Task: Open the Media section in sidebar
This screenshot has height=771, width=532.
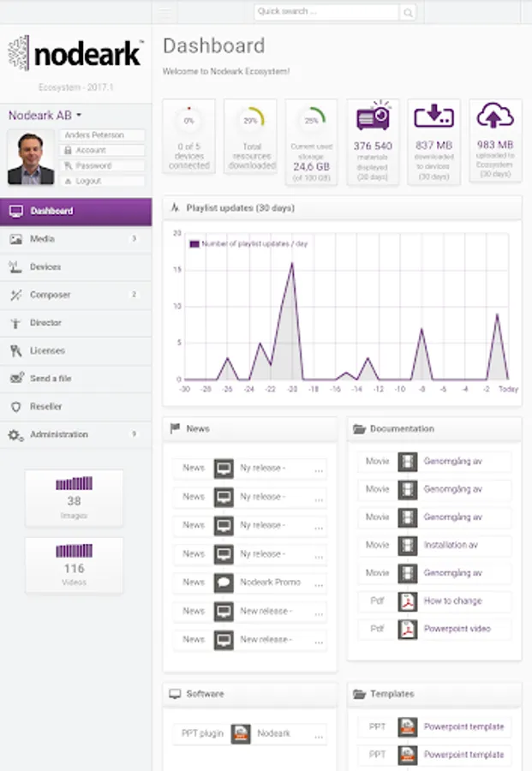Action: tap(75, 239)
